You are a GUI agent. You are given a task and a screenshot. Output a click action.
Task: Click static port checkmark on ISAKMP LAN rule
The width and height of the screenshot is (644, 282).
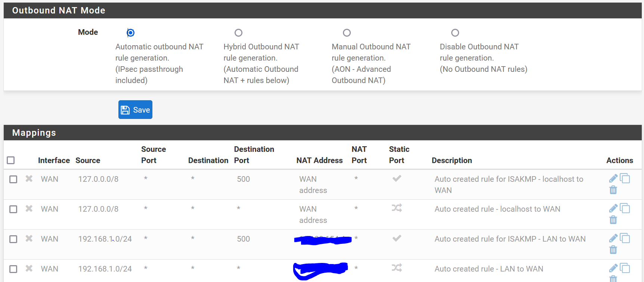click(x=397, y=238)
